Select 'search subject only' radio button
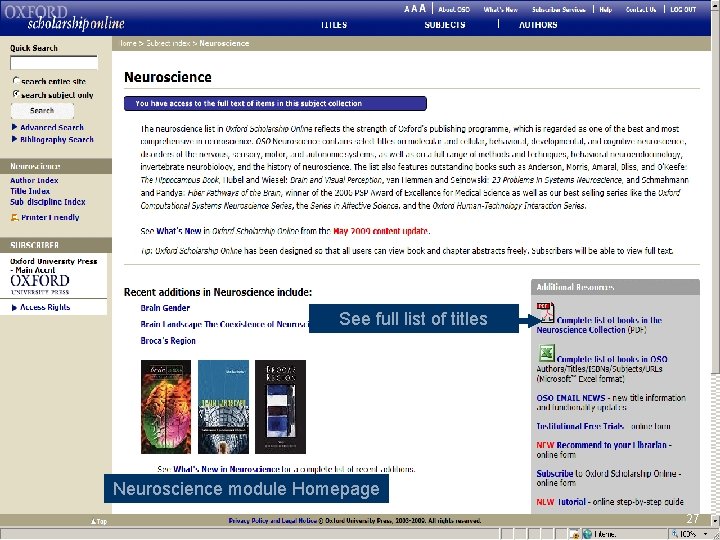 [16, 94]
